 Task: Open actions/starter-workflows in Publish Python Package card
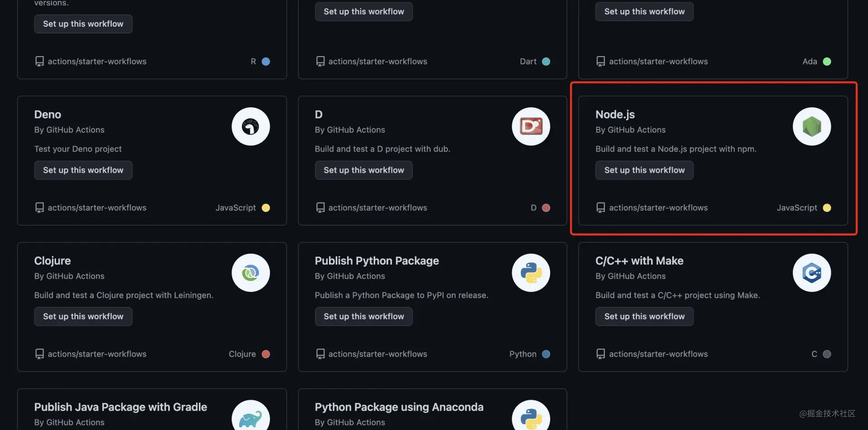pos(378,354)
